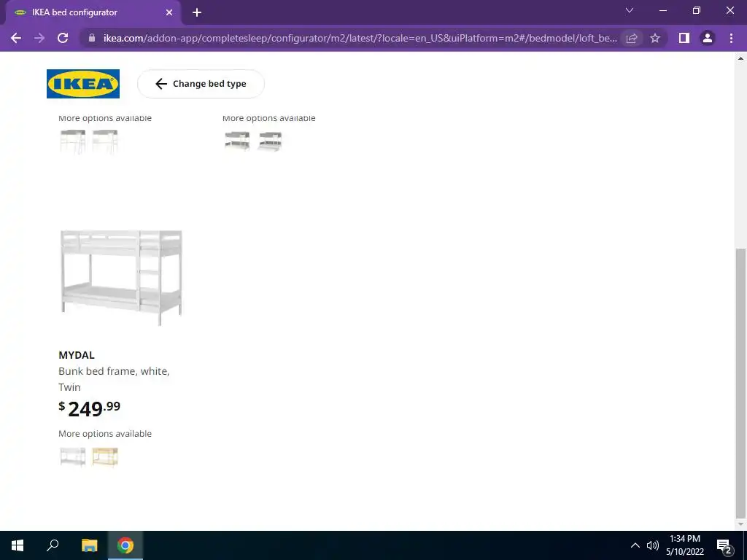The width and height of the screenshot is (747, 560).
Task: Click the scrollbar down arrow
Action: click(x=740, y=524)
